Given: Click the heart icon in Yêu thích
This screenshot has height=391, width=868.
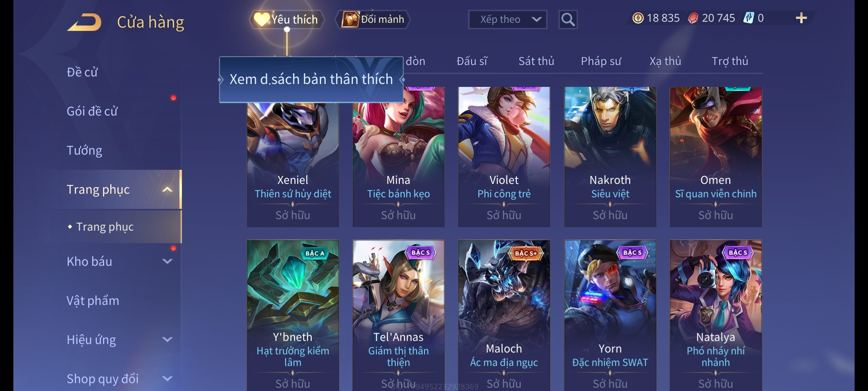Looking at the screenshot, I should click(x=261, y=19).
